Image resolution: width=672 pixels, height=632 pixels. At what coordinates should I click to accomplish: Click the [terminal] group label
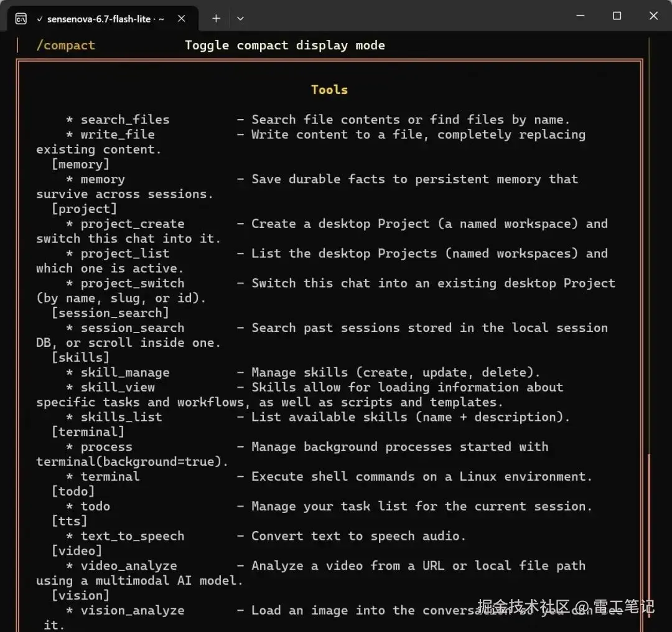coord(88,432)
